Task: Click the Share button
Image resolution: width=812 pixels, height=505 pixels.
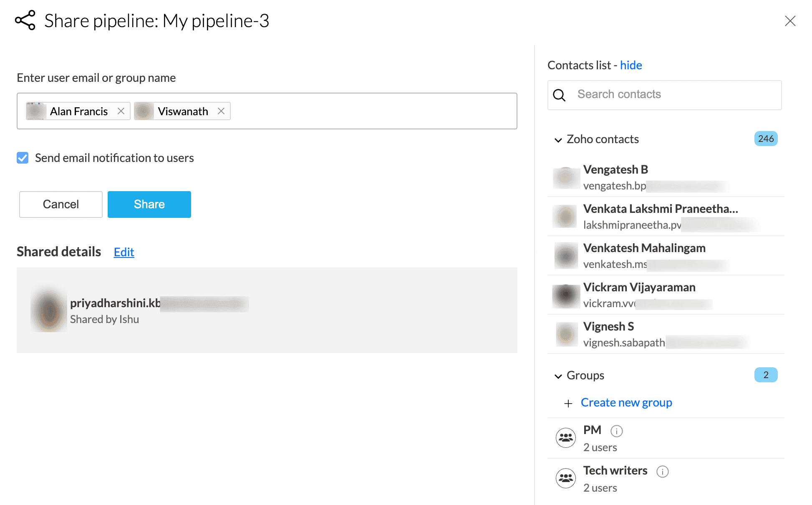Action: pos(149,204)
